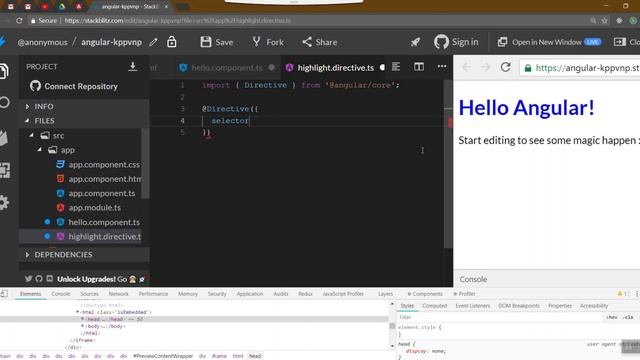Expand the body node in DOM tree
640x360 pixels.
click(82, 326)
